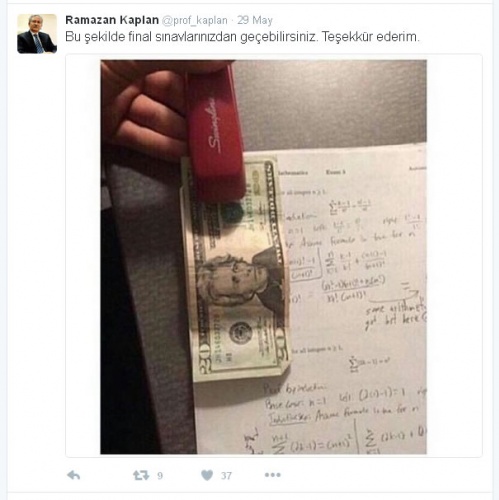Click the handwritten induction proof on exam paper
The image size is (499, 500).
click(x=345, y=417)
